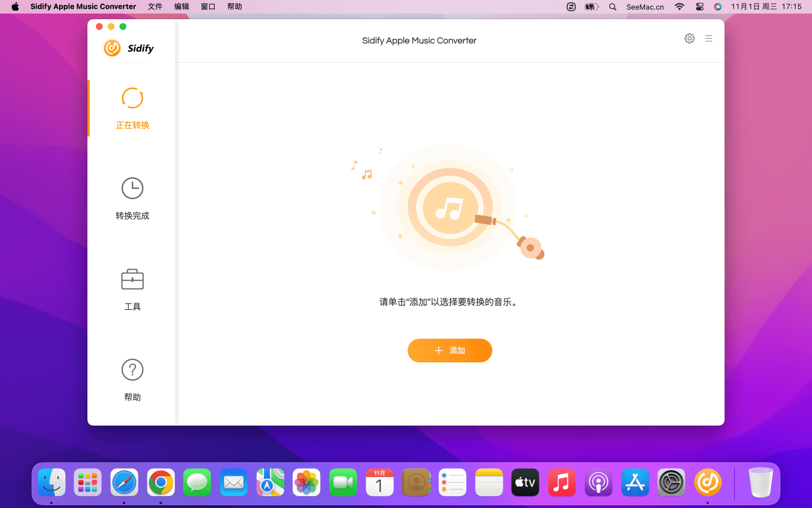Open settings via the gear icon
Viewport: 812px width, 508px height.
pyautogui.click(x=689, y=38)
